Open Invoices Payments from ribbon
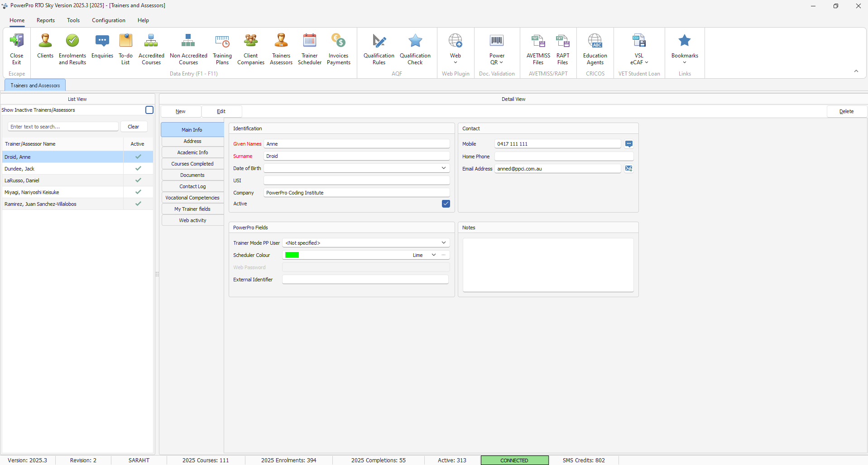This screenshot has height=465, width=868. click(339, 49)
